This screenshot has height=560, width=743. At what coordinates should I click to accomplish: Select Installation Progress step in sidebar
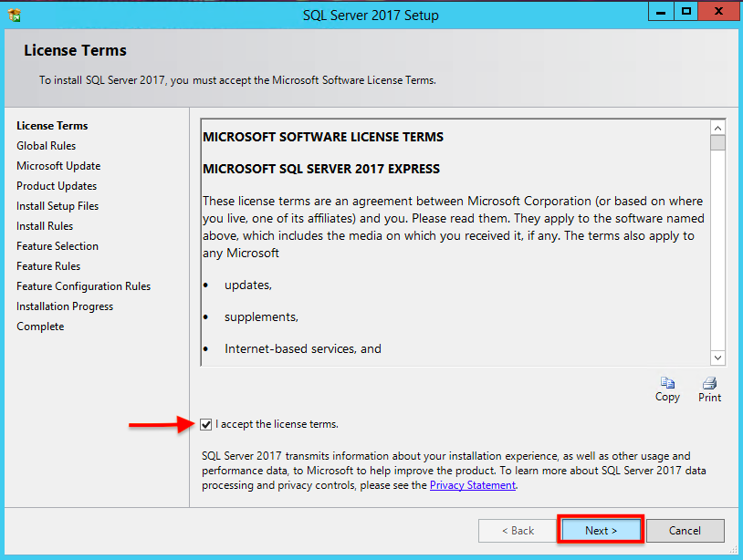(65, 306)
